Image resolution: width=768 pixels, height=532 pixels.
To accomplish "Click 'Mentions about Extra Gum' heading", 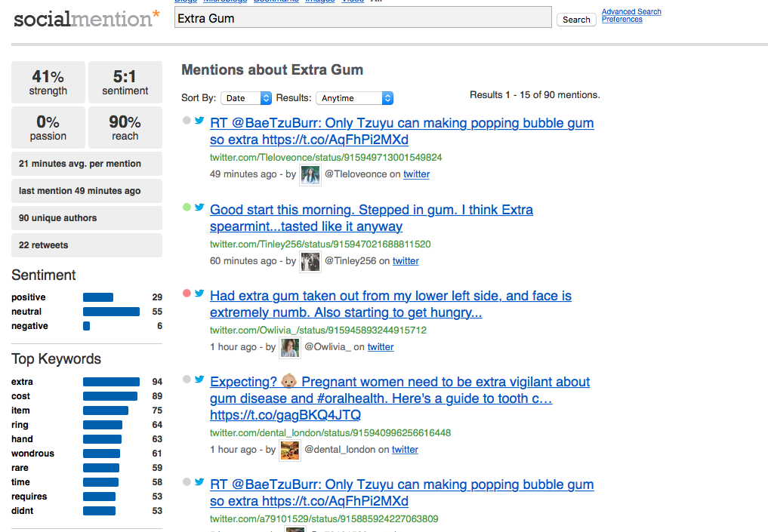I will (273, 70).
